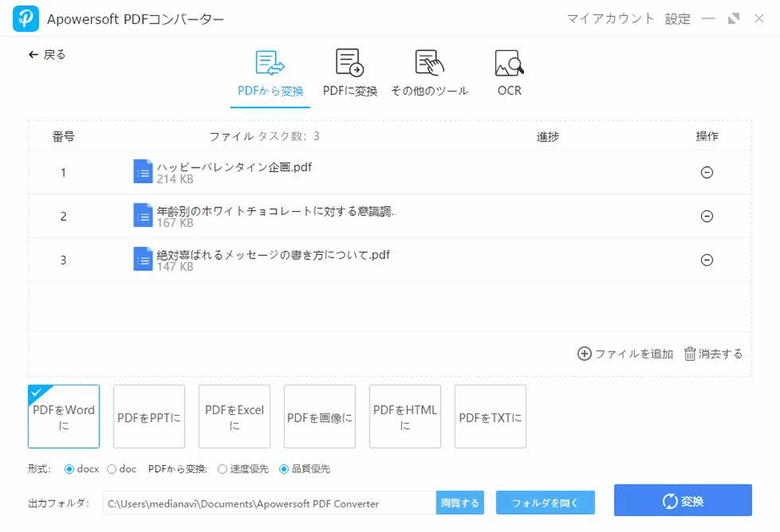Image resolution: width=780 pixels, height=532 pixels.
Task: Select file name 絶対喜ばれるメッセージの書き方について.pdf
Action: click(x=273, y=255)
